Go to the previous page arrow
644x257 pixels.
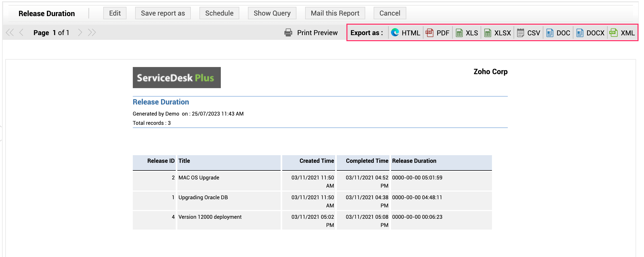coord(22,32)
